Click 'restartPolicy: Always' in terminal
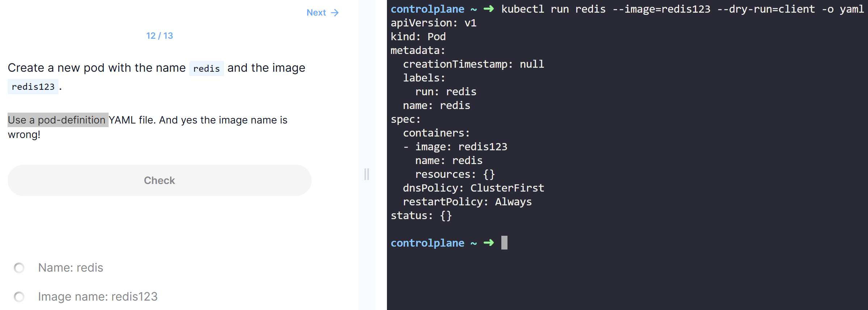Image resolution: width=868 pixels, height=310 pixels. 467,202
